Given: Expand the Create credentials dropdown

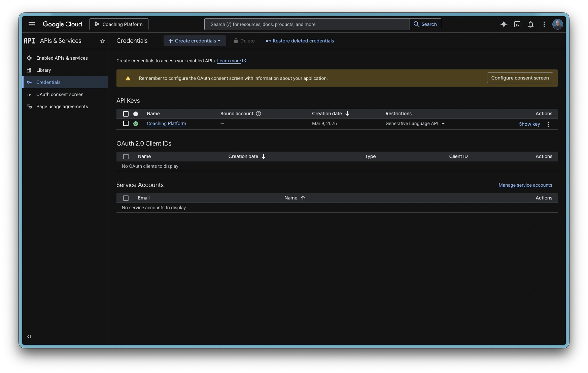Looking at the screenshot, I should coord(195,41).
